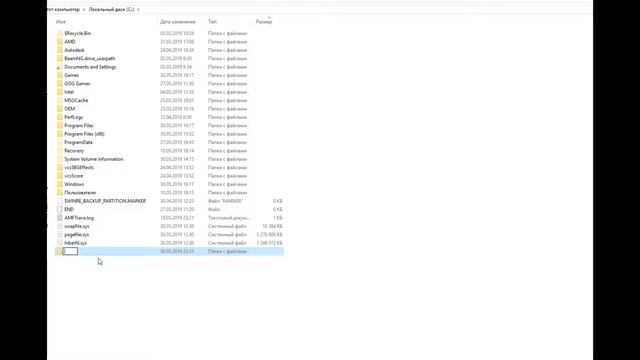Go to Этот компьютер in the breadcrumb
The image size is (640, 360).
[63, 9]
